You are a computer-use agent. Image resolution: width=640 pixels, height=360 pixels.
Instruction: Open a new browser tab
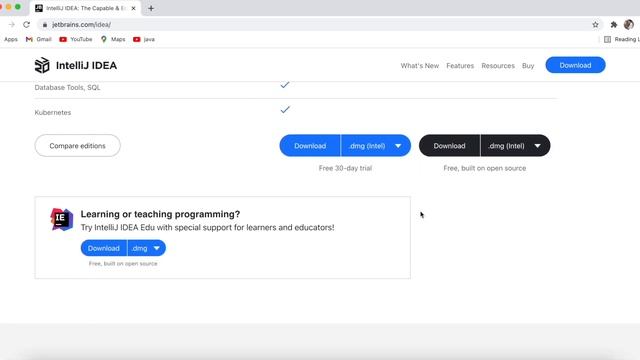151,8
